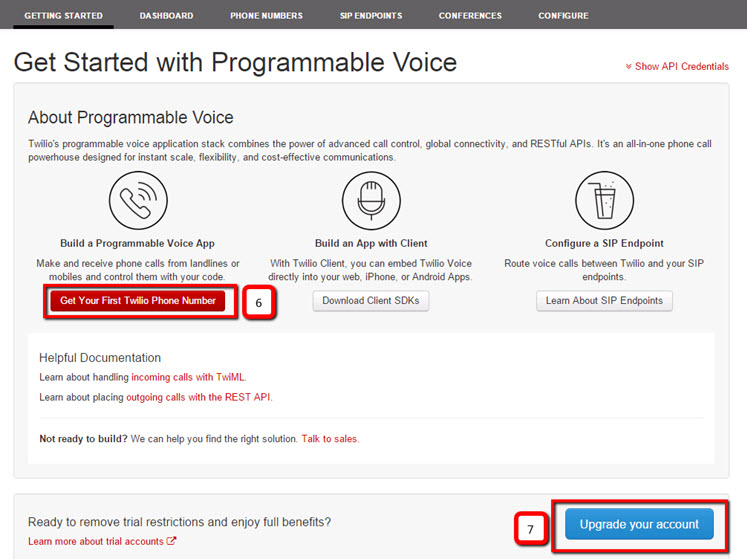Click Get Your First Twilio Phone Number
This screenshot has height=559, width=747.
click(138, 301)
